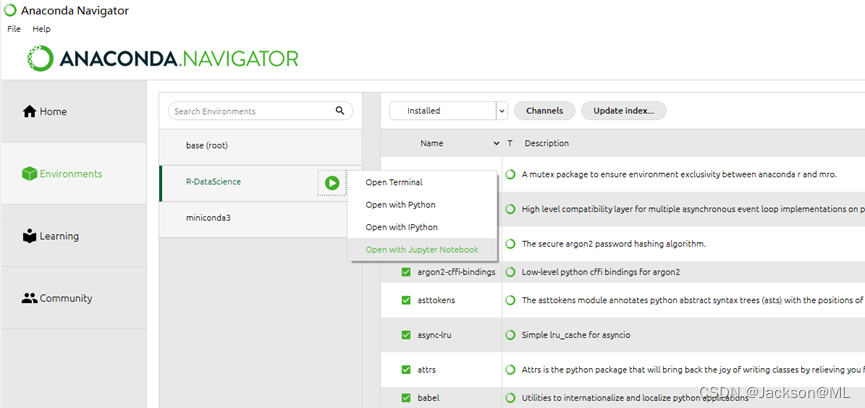
Task: Click the type circle for asynchronous event loop row
Action: pos(510,209)
